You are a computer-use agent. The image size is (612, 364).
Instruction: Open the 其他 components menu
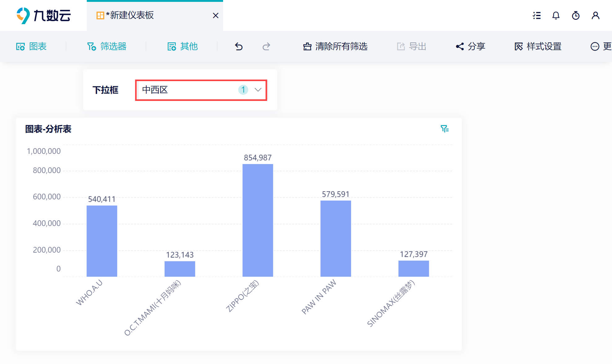pos(183,46)
